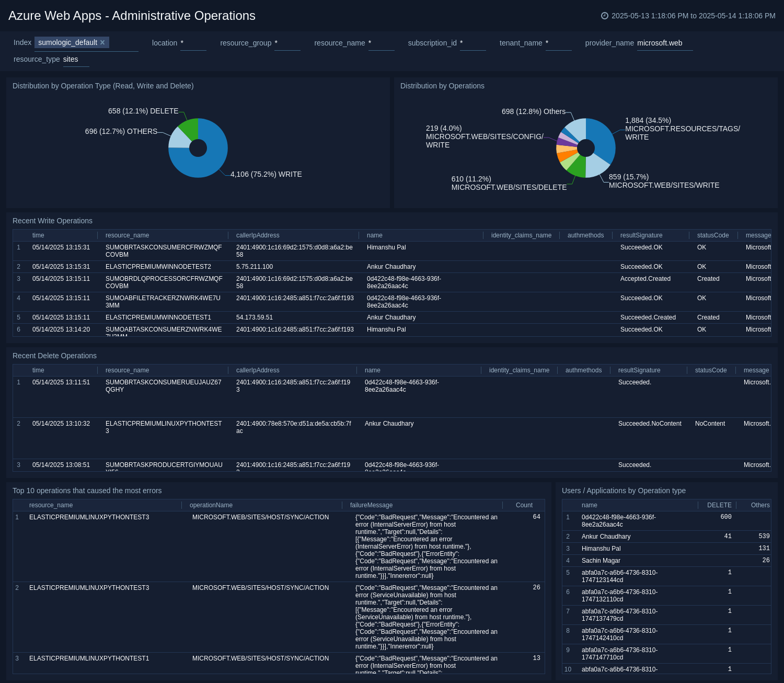
Task: Edit the tenant_name filter field
Action: pyautogui.click(x=558, y=43)
